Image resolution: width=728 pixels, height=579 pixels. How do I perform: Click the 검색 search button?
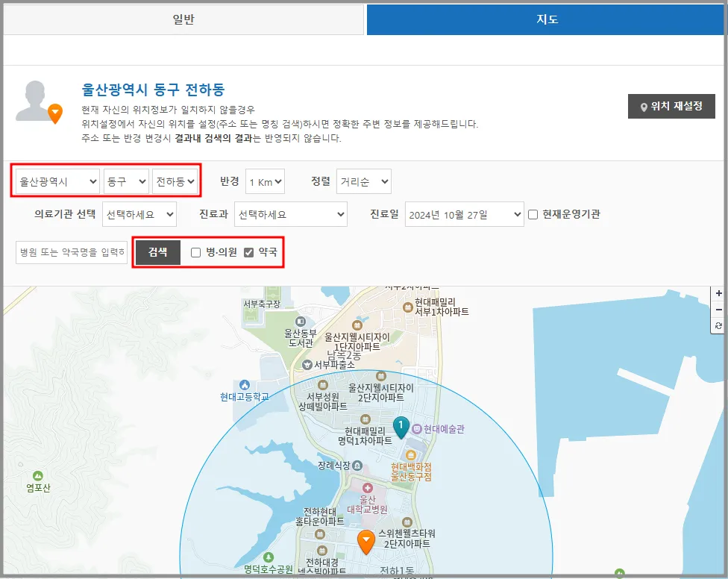click(x=158, y=252)
